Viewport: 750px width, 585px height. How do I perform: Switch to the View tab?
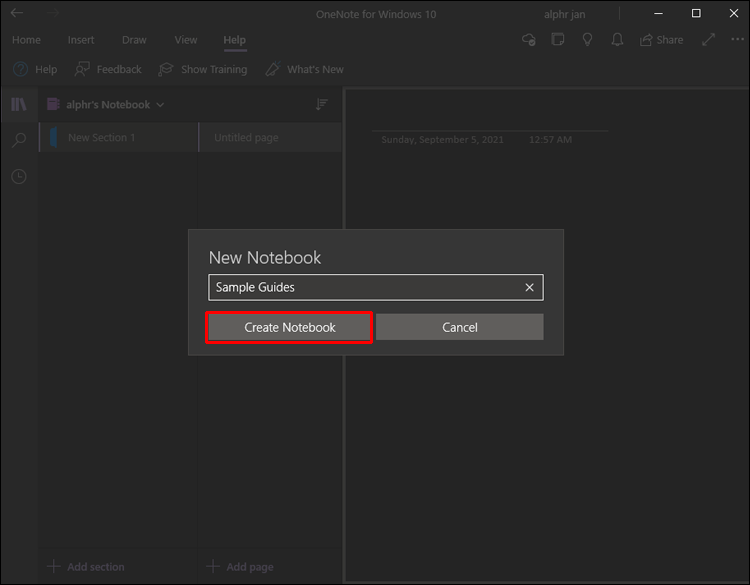click(186, 40)
